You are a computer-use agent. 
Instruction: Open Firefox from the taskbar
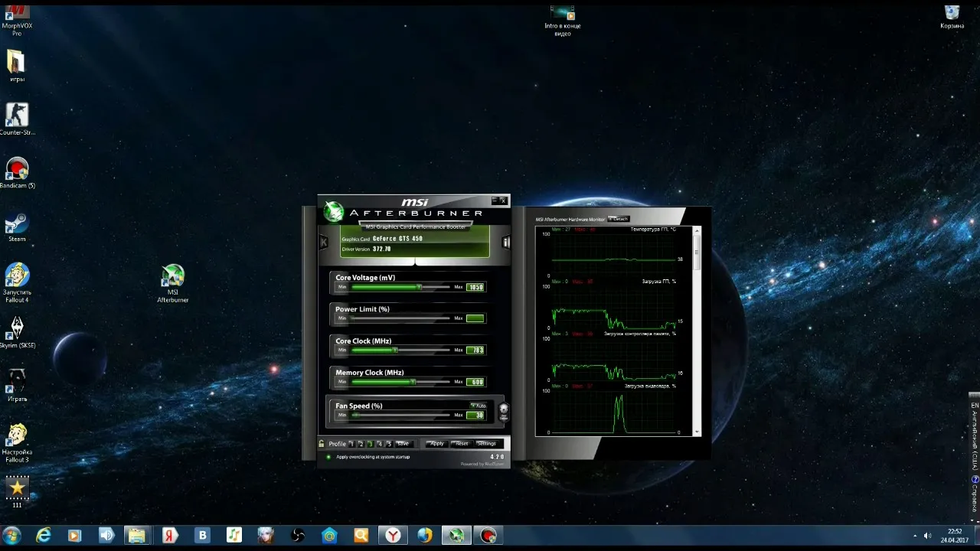[x=425, y=536]
